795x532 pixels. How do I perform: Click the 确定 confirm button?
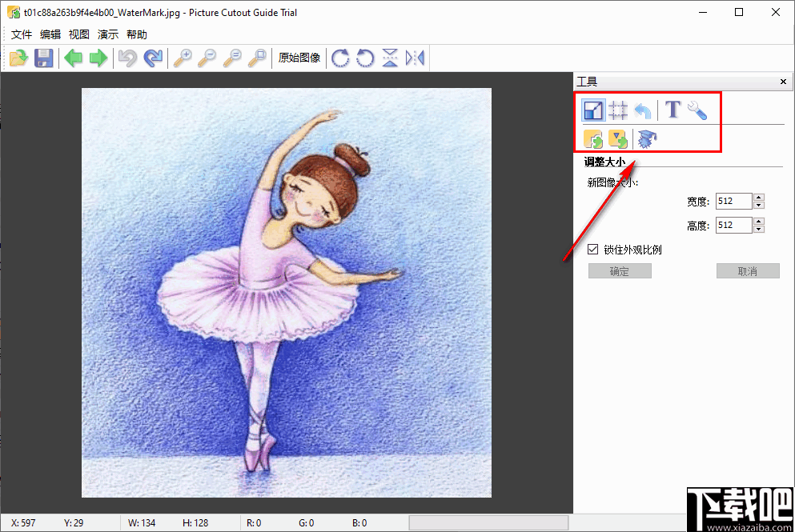click(620, 271)
